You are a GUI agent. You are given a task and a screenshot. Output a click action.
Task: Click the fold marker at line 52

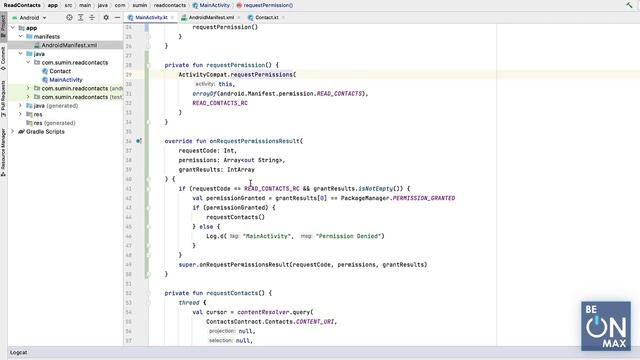click(x=148, y=293)
